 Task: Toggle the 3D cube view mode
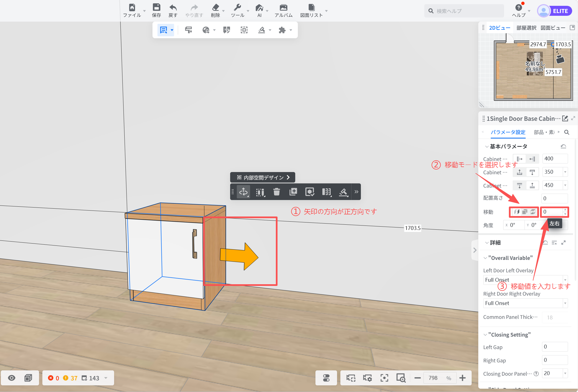click(28, 378)
